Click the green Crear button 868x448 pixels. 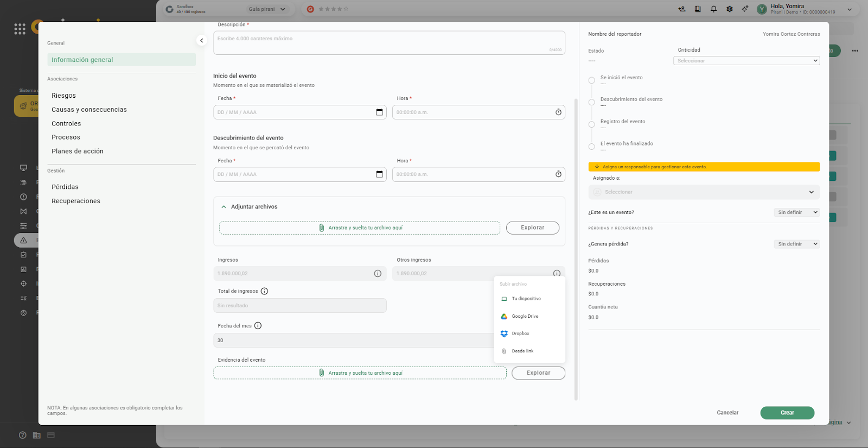tap(787, 413)
